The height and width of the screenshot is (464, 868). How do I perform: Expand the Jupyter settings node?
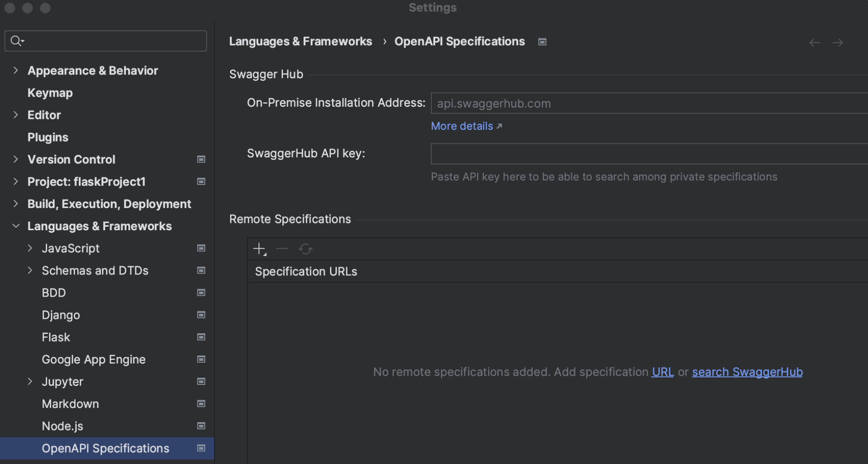tap(30, 381)
